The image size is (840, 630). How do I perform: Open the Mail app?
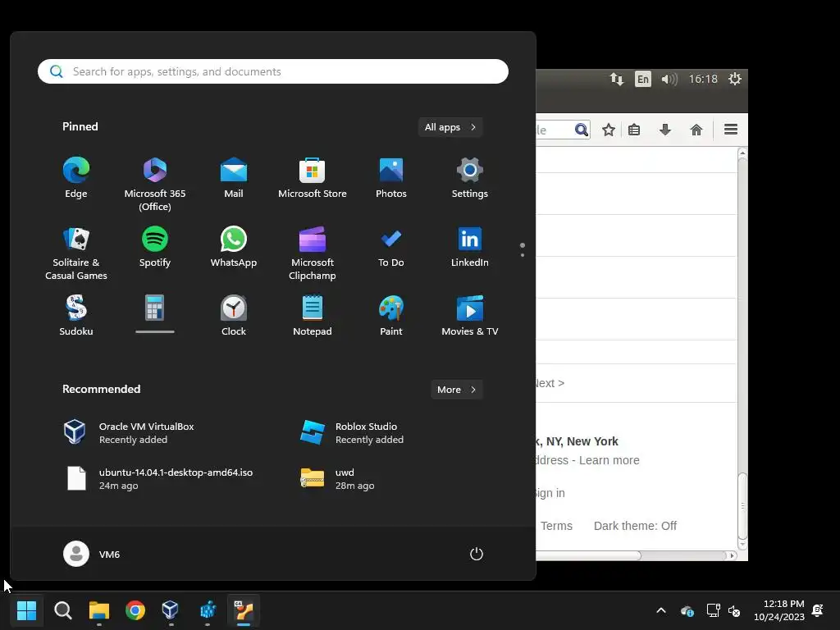point(234,179)
